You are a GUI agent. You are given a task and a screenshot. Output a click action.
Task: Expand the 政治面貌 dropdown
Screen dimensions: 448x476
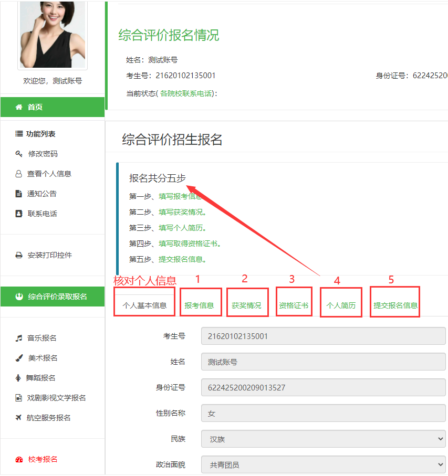click(x=323, y=464)
